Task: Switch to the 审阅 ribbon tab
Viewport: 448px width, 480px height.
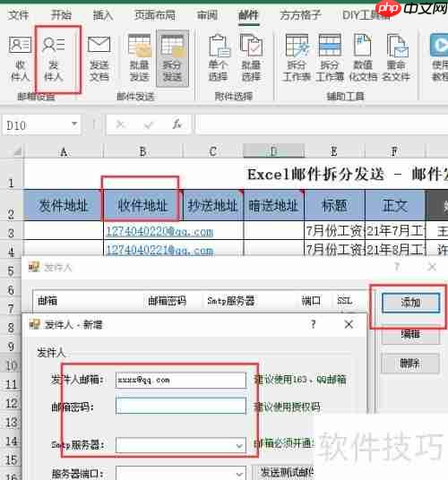Action: coord(207,15)
